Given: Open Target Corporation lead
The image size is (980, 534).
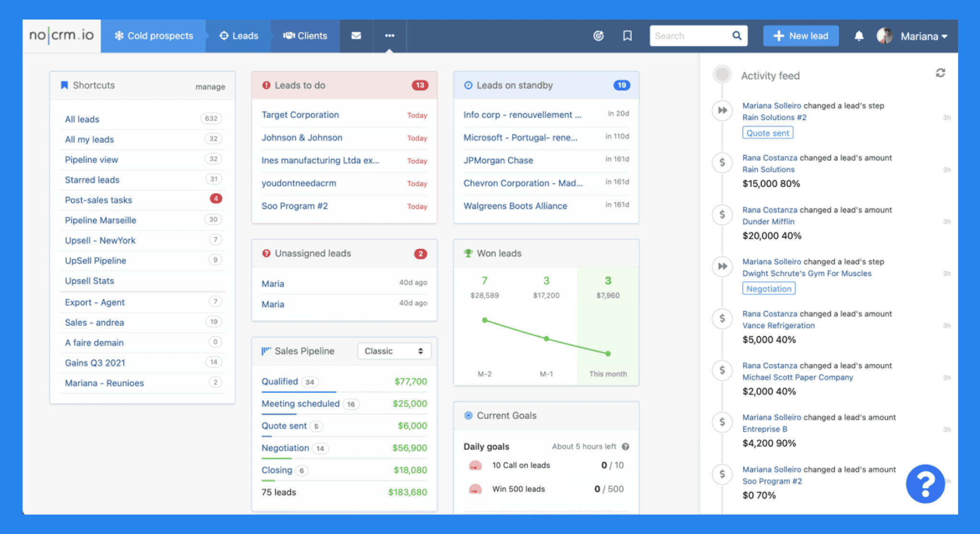Looking at the screenshot, I should pyautogui.click(x=300, y=115).
